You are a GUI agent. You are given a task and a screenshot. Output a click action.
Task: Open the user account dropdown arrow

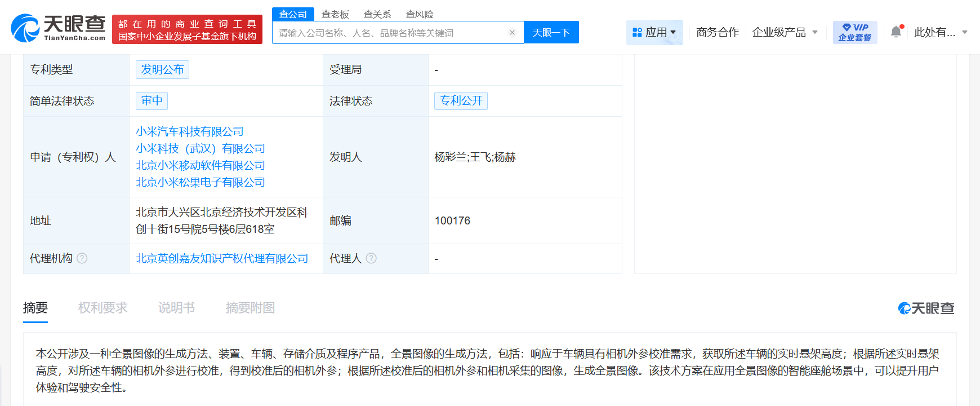click(965, 32)
